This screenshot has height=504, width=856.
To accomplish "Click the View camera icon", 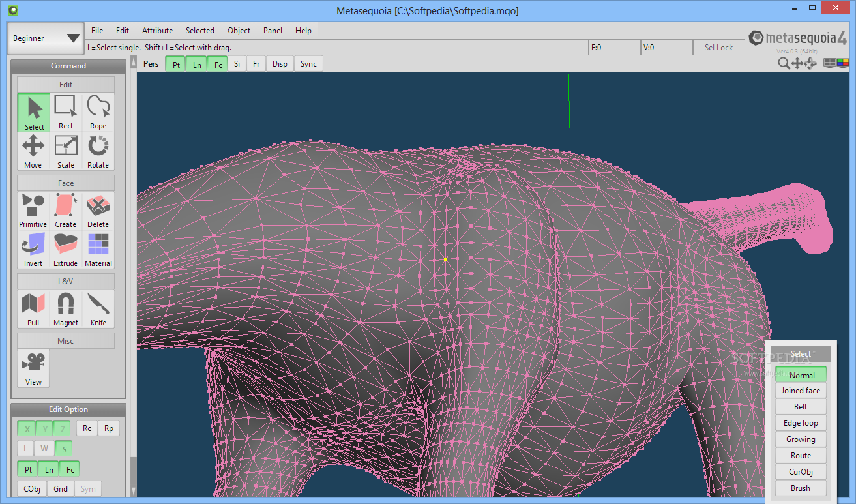I will (x=33, y=368).
